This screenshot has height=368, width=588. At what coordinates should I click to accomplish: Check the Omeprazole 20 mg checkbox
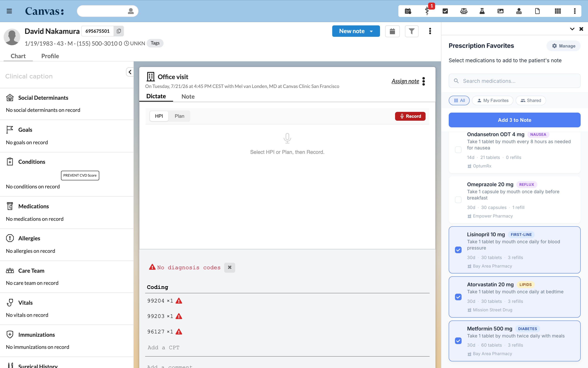[x=458, y=200]
